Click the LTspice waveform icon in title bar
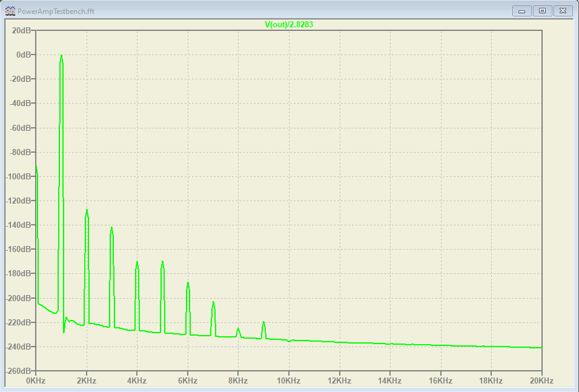The height and width of the screenshot is (392, 579). [x=10, y=11]
